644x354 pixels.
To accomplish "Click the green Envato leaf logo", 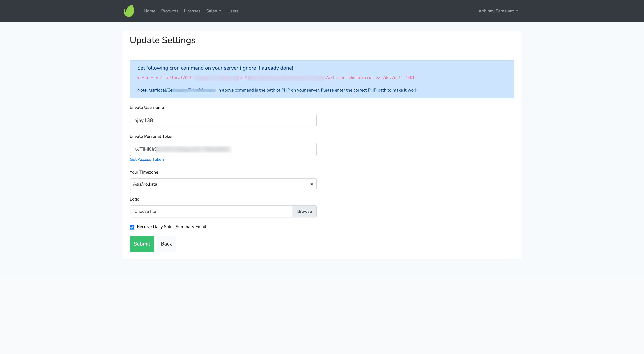I will tap(129, 11).
